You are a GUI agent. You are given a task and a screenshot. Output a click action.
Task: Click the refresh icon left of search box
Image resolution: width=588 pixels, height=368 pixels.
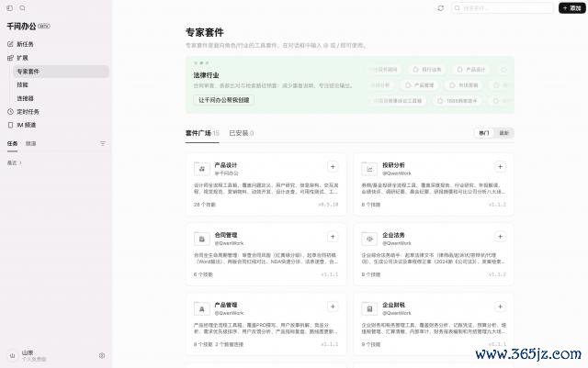pos(441,8)
